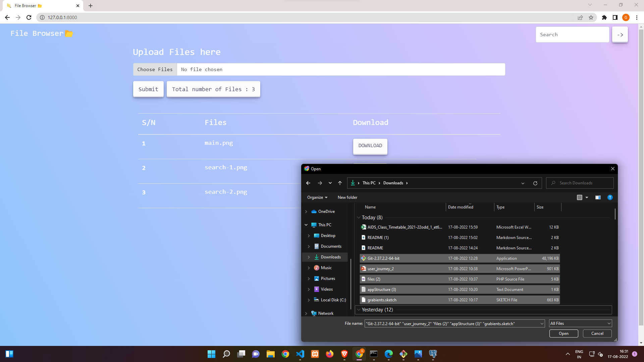Click the back arrow in the Open dialog
Screen dimensions: 644x362
[308, 183]
